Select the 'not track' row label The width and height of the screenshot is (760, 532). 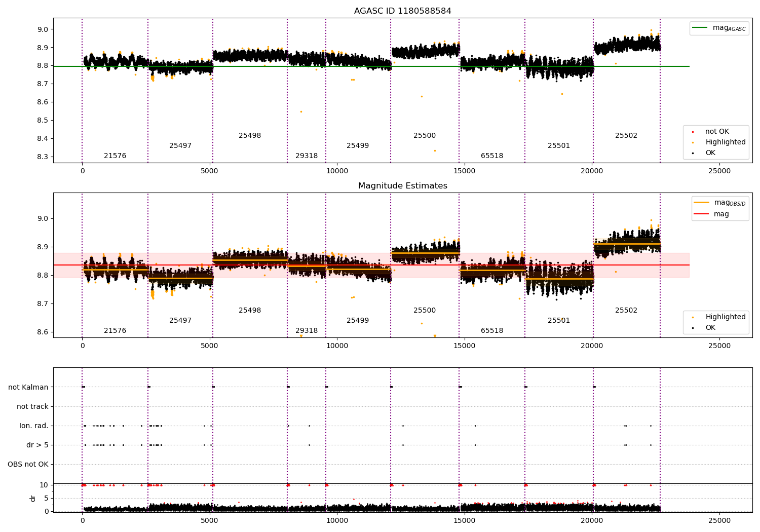click(32, 407)
